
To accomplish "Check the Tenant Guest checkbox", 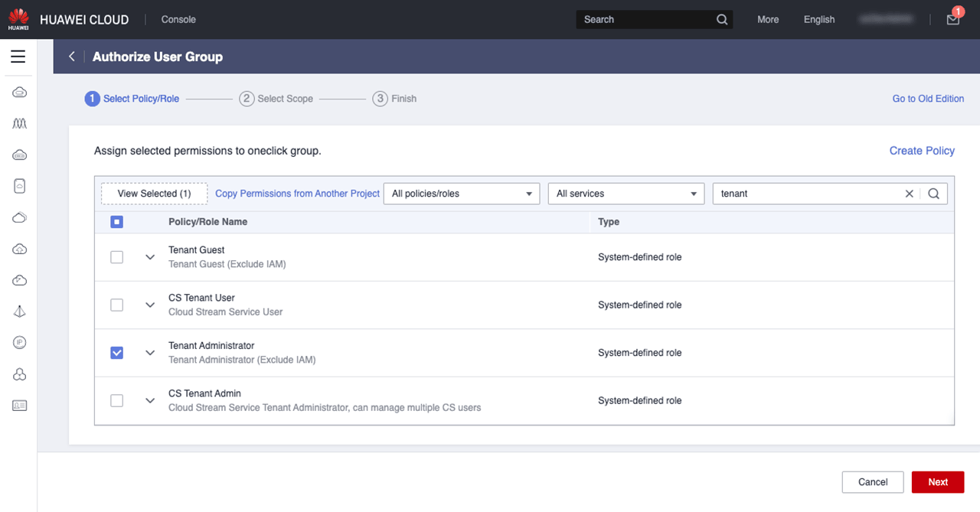I will click(116, 257).
